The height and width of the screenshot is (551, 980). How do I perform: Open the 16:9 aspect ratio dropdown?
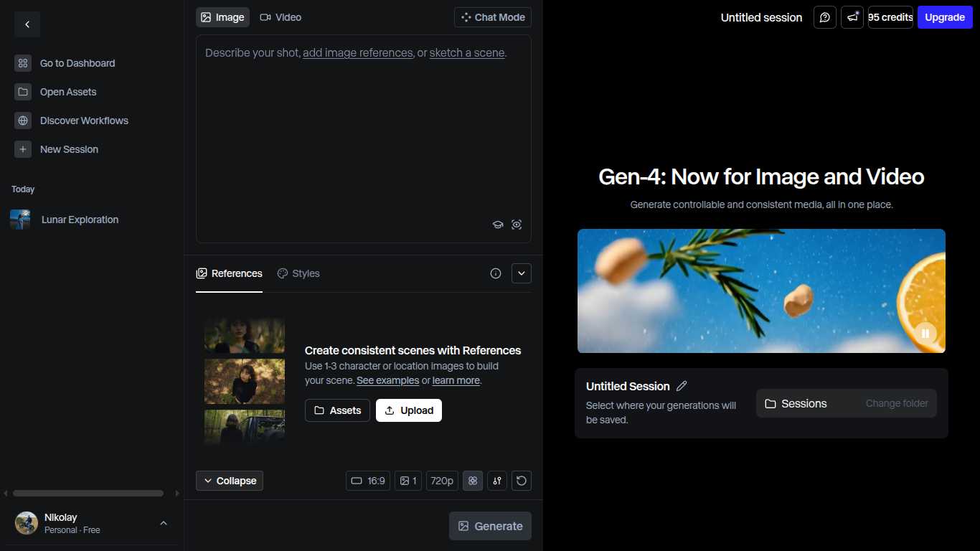368,481
